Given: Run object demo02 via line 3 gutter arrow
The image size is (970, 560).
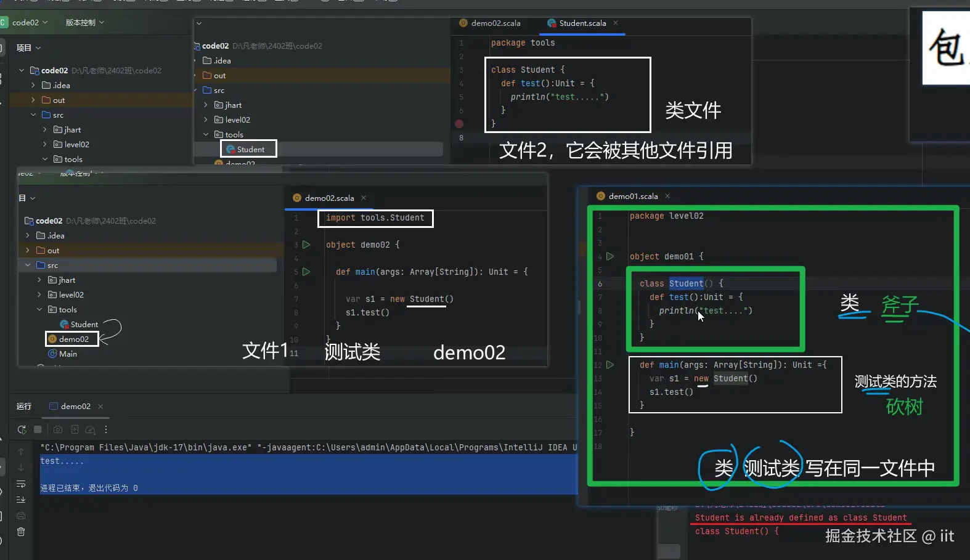Looking at the screenshot, I should click(x=306, y=245).
